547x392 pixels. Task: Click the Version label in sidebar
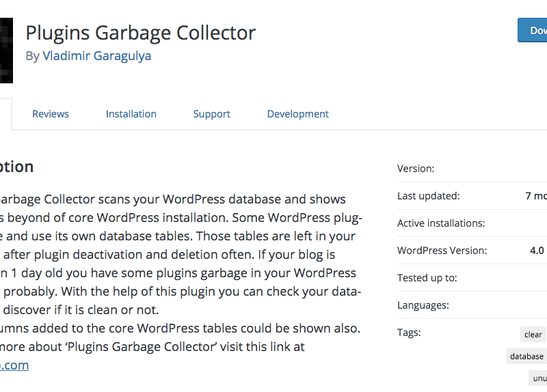point(416,169)
